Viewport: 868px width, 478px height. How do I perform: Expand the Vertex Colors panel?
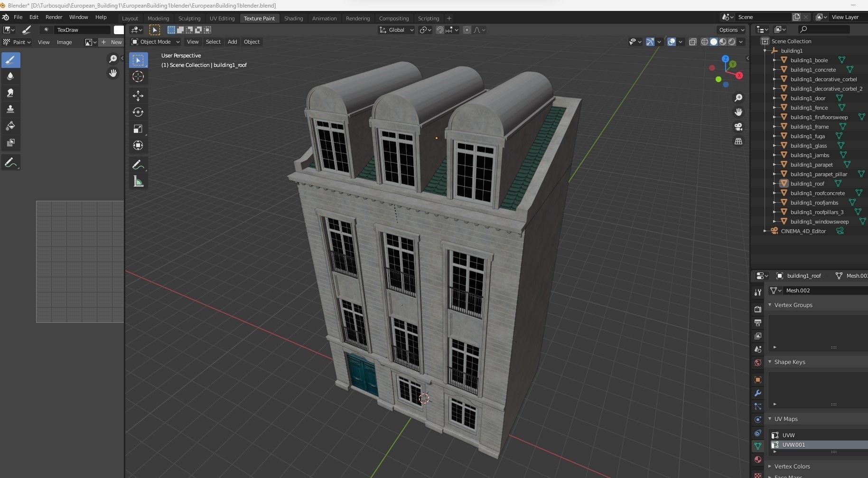pyautogui.click(x=770, y=466)
